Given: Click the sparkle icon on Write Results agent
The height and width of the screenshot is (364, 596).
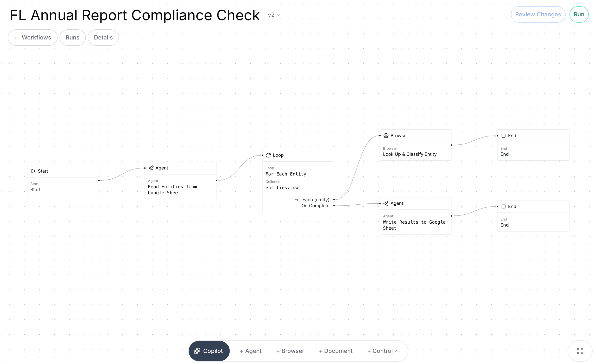Looking at the screenshot, I should point(386,203).
